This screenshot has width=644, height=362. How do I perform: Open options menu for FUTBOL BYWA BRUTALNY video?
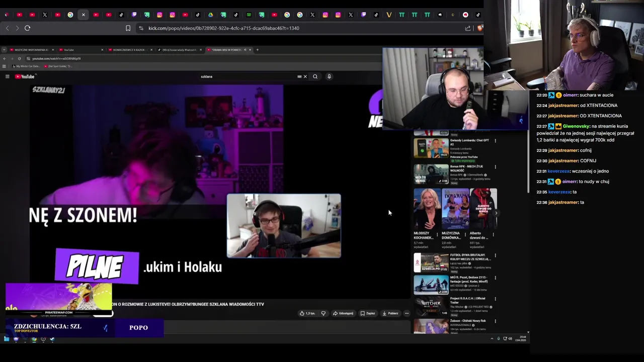[495, 255]
